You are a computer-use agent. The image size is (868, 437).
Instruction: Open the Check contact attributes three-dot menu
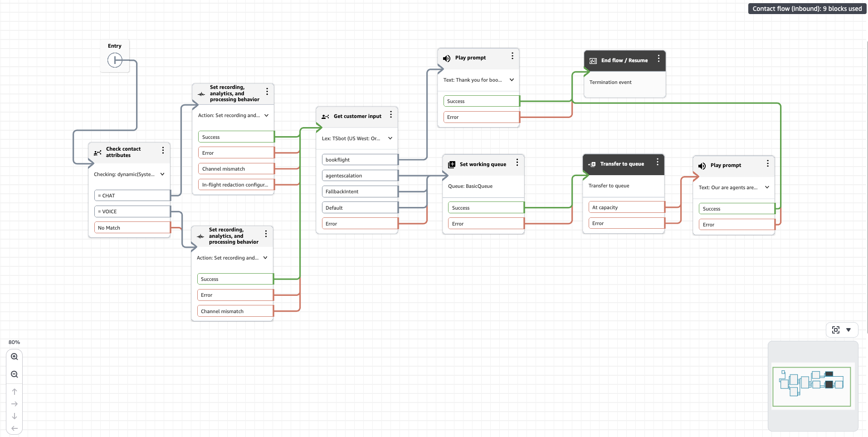point(163,150)
